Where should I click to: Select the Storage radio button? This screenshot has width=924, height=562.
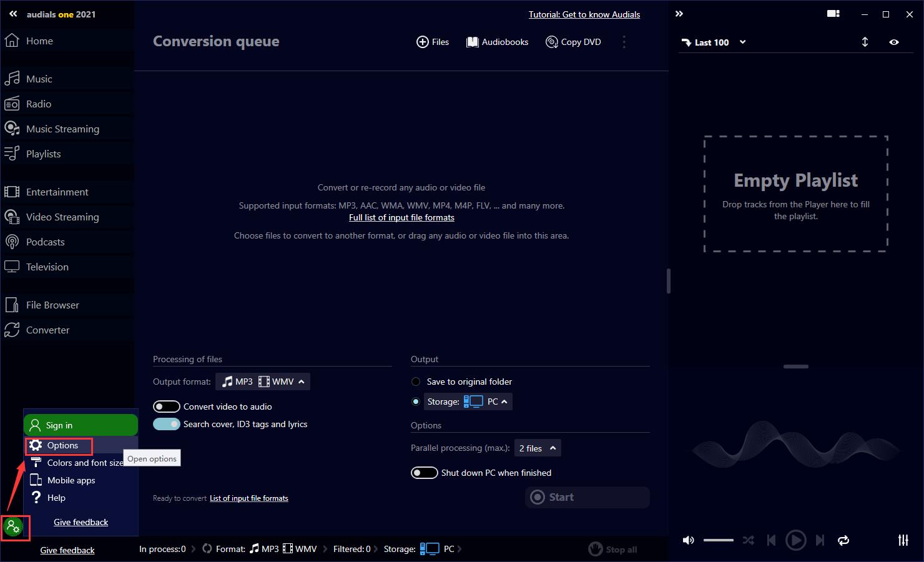[416, 402]
